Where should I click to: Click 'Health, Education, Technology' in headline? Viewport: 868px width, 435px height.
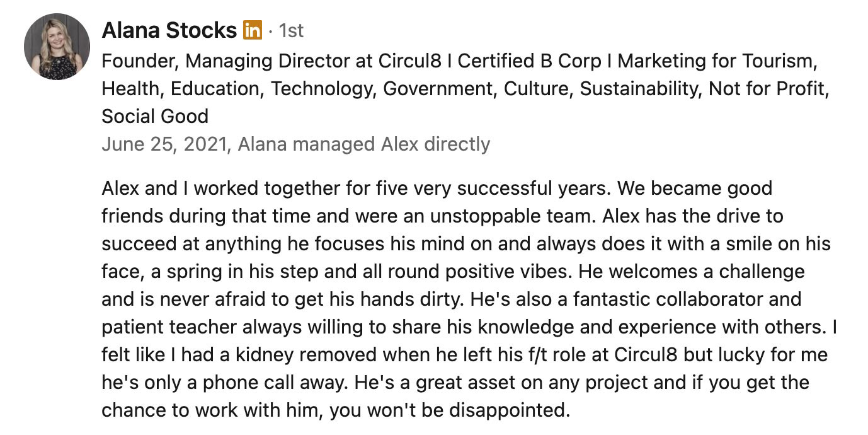pos(237,89)
